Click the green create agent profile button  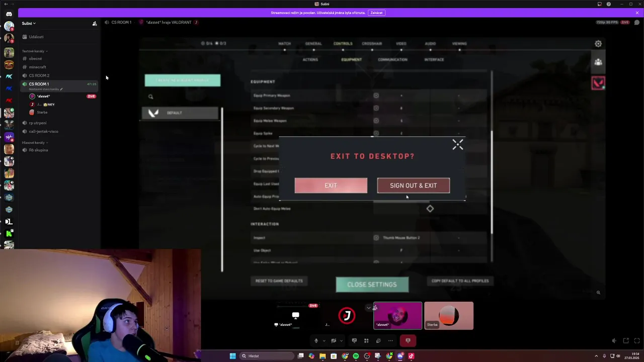183,80
